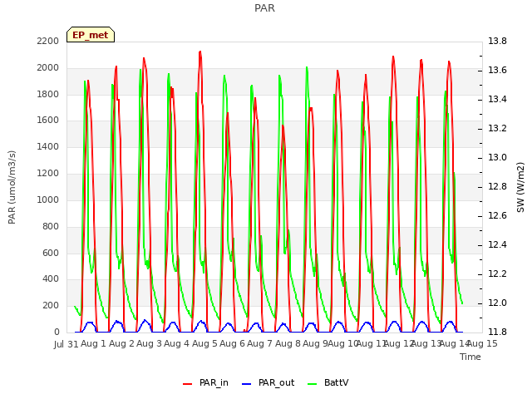
Task: Click the Aug 1 x-axis tick label
Action: 94,344
